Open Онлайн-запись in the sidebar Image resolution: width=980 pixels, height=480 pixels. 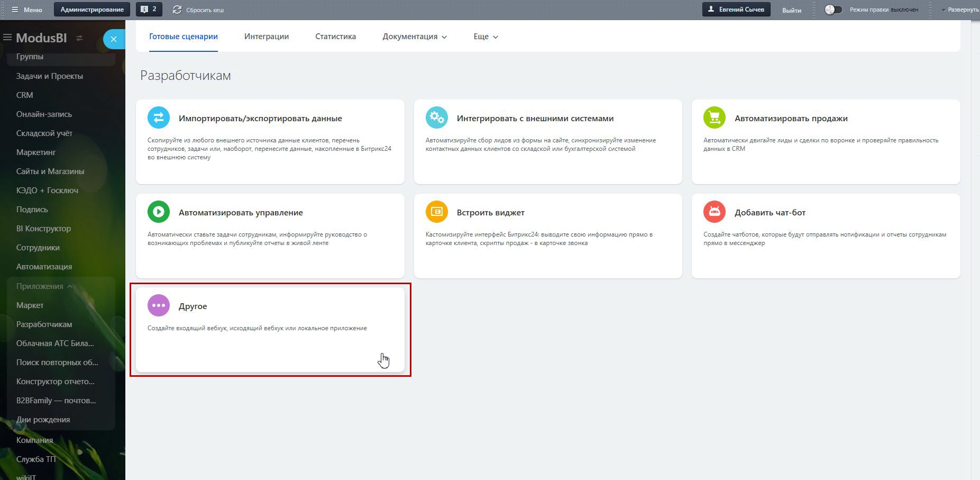point(44,114)
